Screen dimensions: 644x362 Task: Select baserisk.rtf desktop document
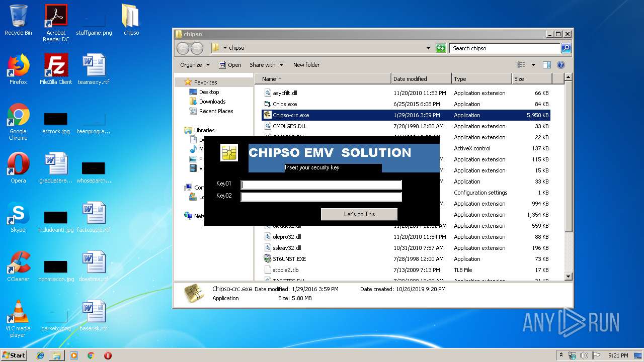click(94, 316)
